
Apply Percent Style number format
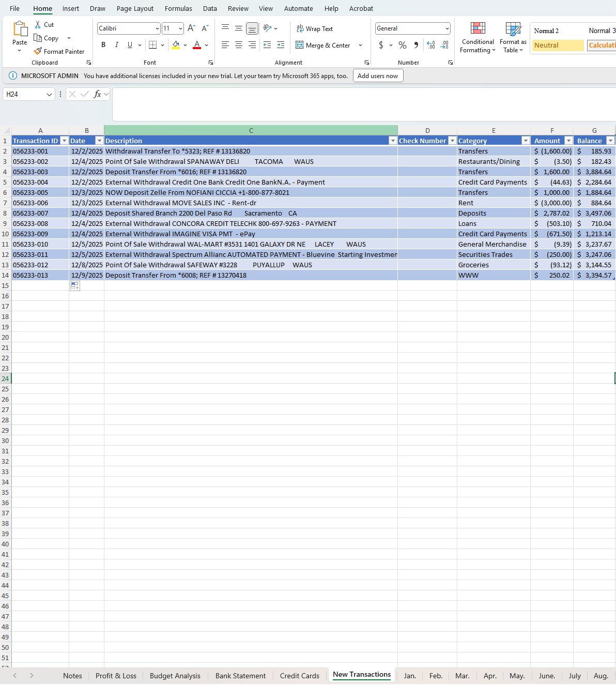403,45
